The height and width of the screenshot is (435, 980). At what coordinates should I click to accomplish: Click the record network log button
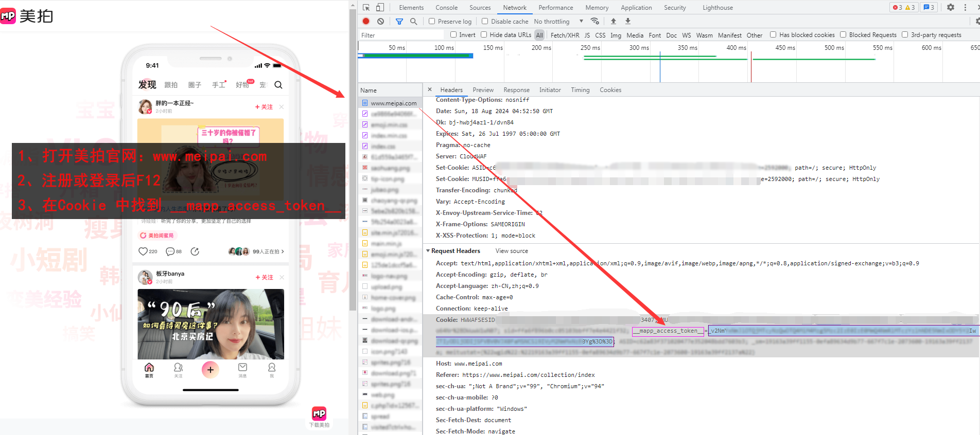(x=366, y=21)
